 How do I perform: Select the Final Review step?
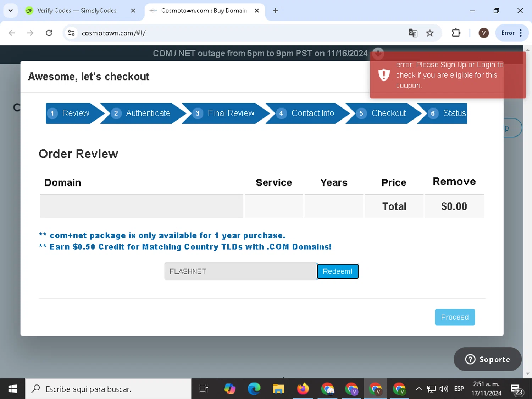226,113
